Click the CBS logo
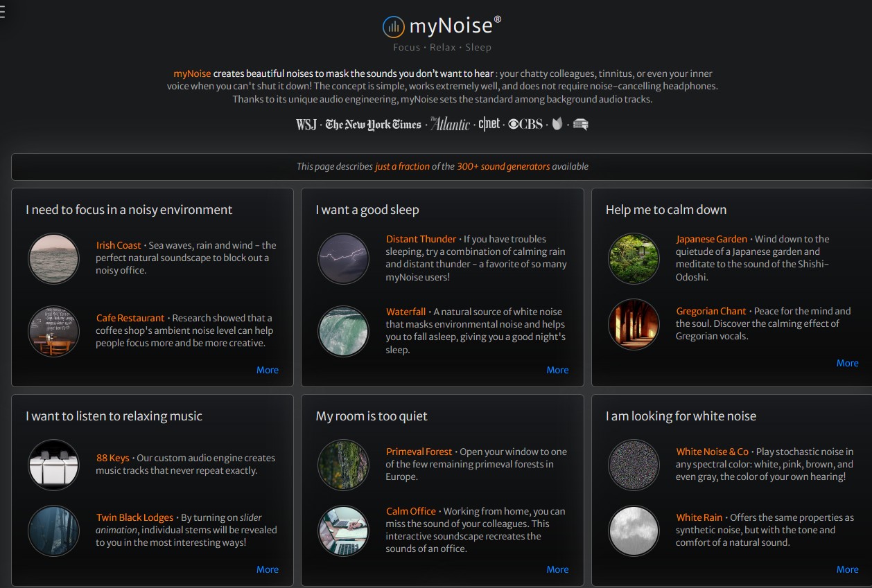Screen dimensions: 872x588 tap(527, 123)
